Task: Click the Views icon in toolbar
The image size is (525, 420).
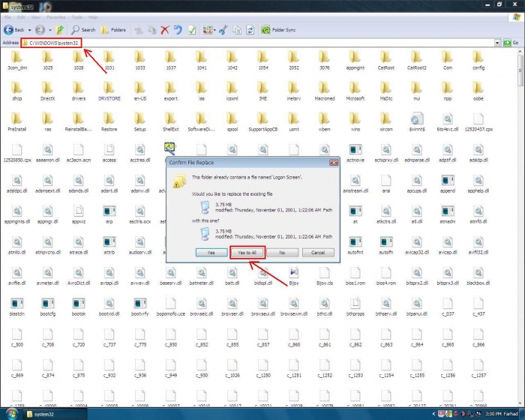Action: tap(207, 30)
